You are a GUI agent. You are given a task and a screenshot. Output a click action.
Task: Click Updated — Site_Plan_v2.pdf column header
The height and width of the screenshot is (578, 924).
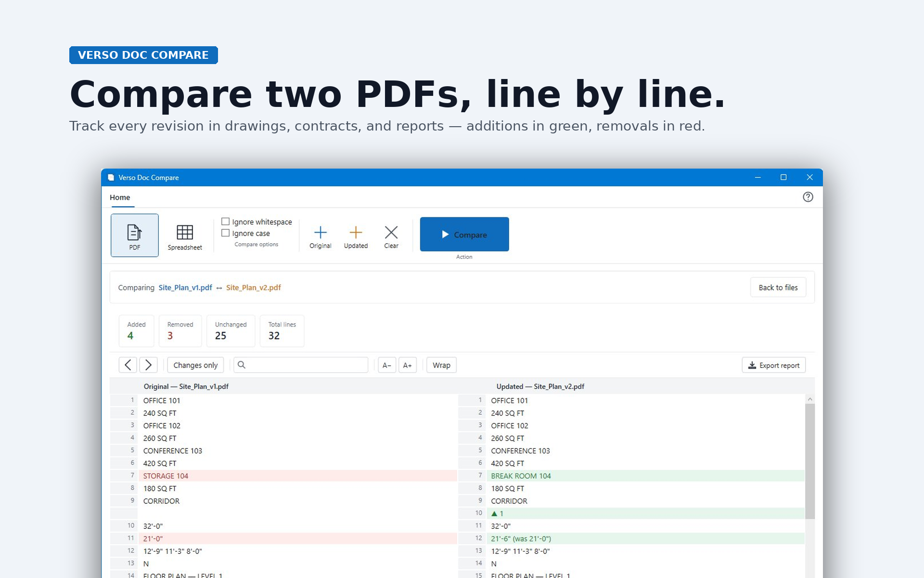540,386
